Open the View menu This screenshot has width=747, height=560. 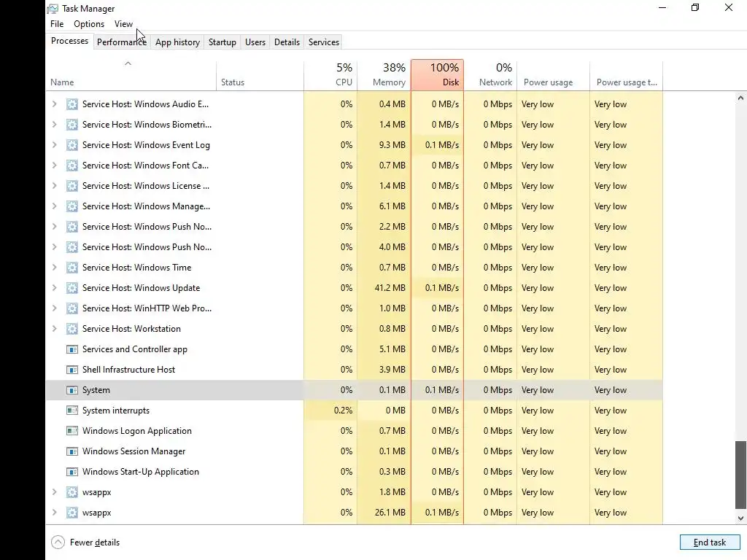(x=123, y=24)
